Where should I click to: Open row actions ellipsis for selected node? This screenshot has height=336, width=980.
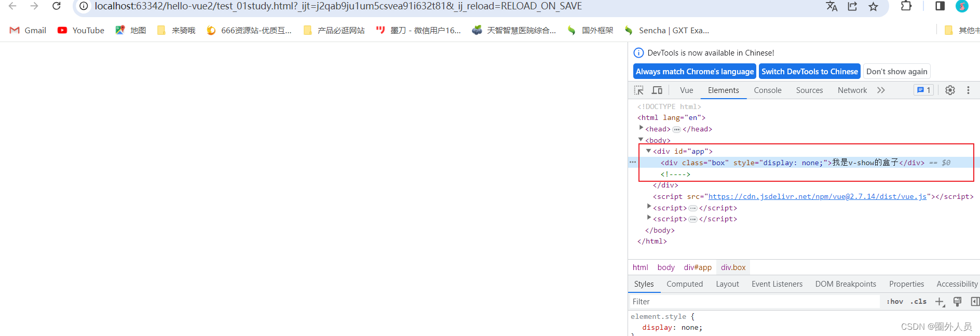(633, 163)
